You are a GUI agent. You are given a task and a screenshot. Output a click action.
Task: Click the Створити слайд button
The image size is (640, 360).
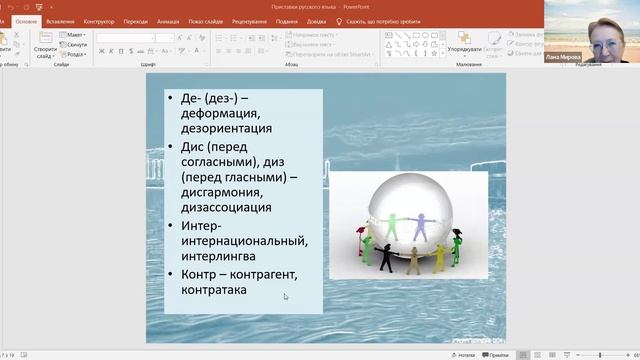[45, 45]
